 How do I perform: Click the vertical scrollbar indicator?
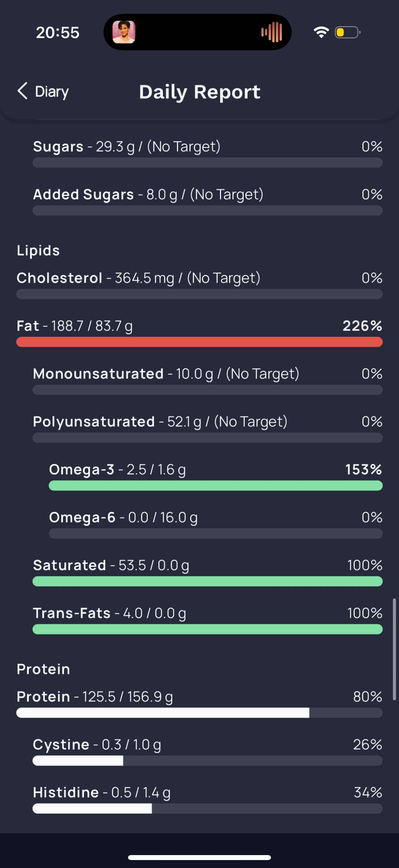coord(394,649)
